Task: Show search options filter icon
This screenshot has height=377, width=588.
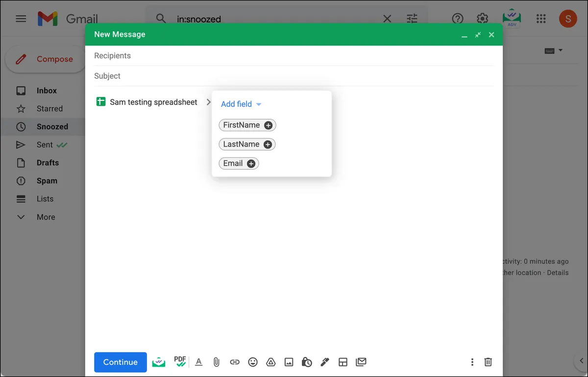Action: 412,19
